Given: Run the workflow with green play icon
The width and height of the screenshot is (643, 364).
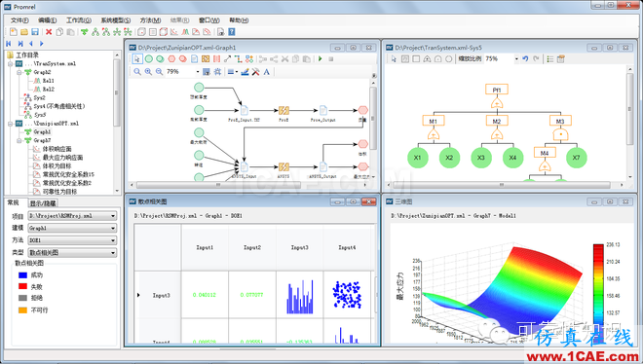Looking at the screenshot, I should click(x=320, y=59).
